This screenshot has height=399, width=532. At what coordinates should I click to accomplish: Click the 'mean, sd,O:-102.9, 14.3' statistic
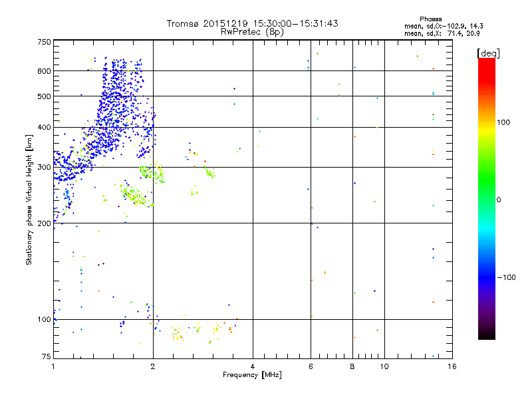pyautogui.click(x=444, y=26)
